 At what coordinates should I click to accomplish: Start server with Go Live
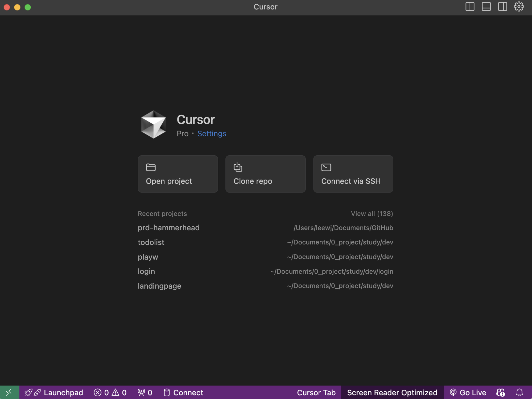point(468,393)
